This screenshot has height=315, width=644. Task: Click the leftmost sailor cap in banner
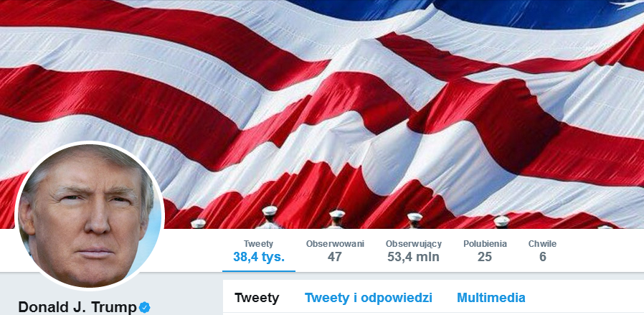click(x=199, y=223)
